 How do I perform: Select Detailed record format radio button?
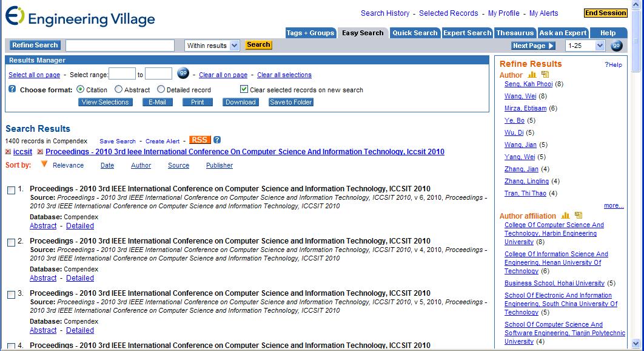pyautogui.click(x=161, y=89)
